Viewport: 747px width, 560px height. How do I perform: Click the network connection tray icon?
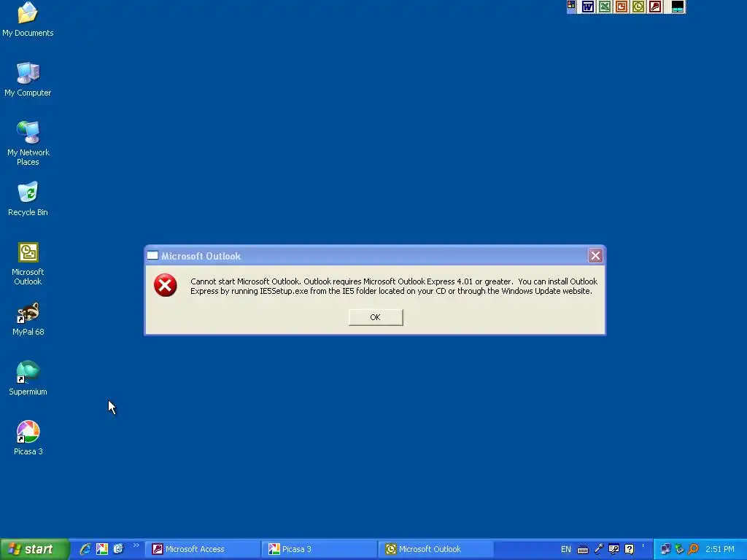click(x=665, y=549)
